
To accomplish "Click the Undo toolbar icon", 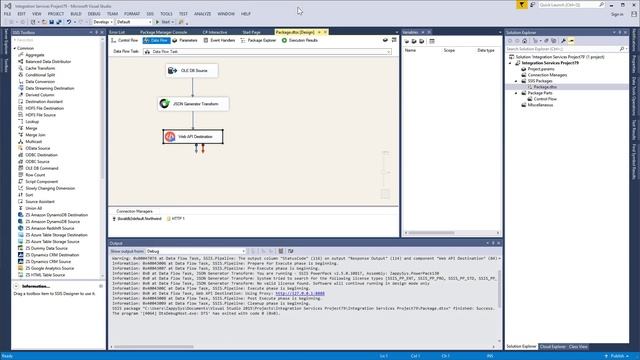I will [69, 22].
